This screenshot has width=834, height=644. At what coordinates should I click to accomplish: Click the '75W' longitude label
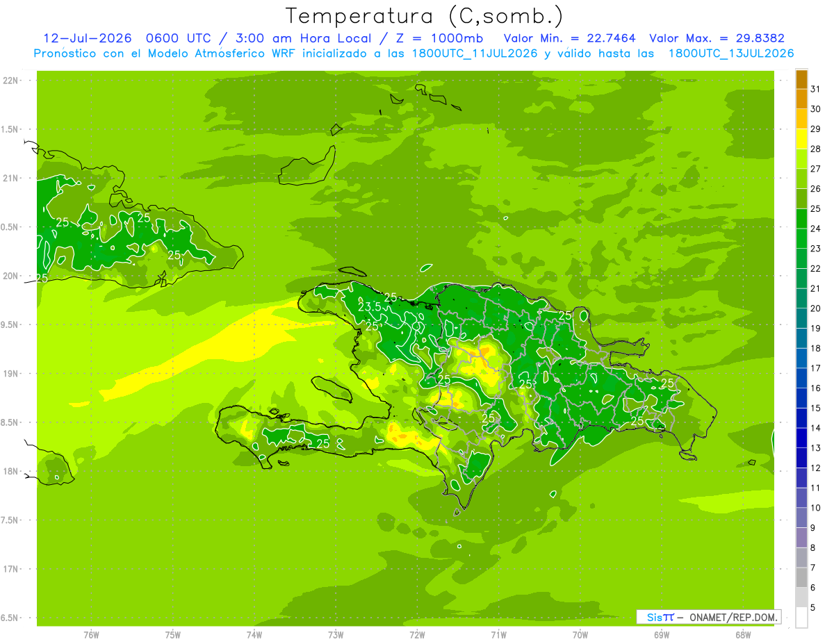click(172, 634)
